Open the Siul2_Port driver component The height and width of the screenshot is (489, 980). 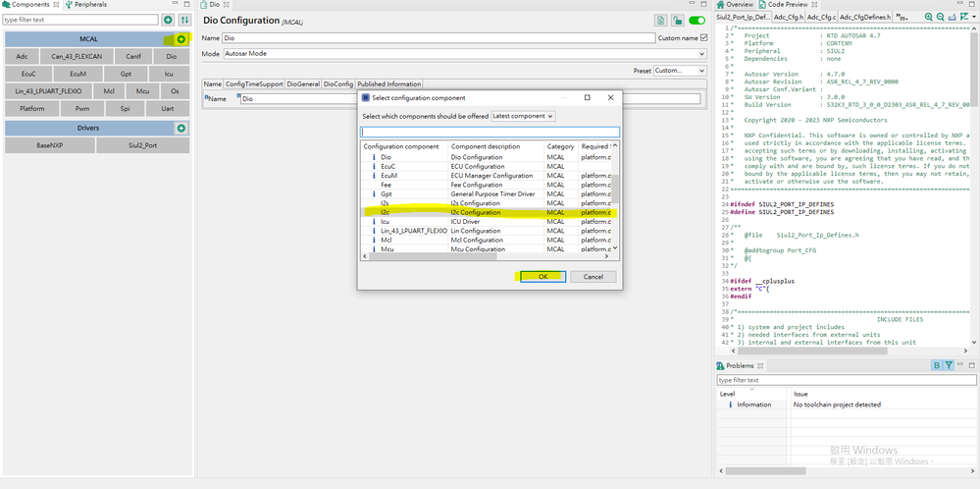click(142, 145)
